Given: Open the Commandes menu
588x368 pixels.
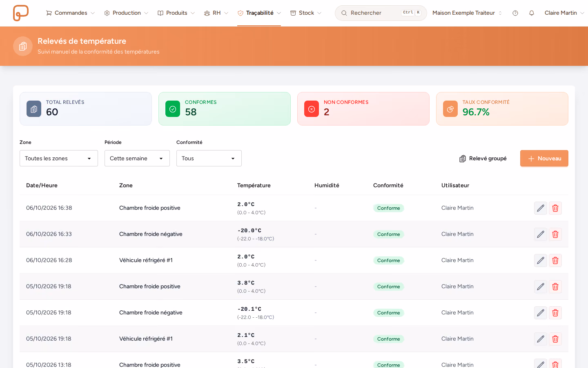Looking at the screenshot, I should coord(70,13).
